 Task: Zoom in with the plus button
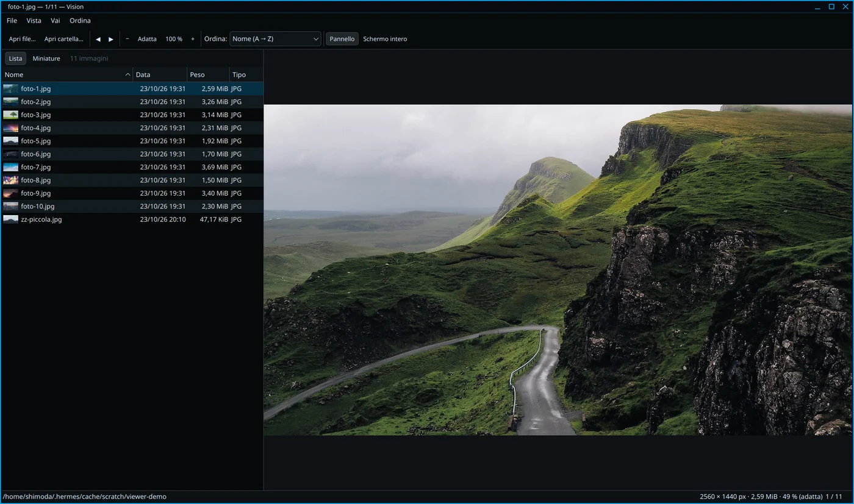193,39
